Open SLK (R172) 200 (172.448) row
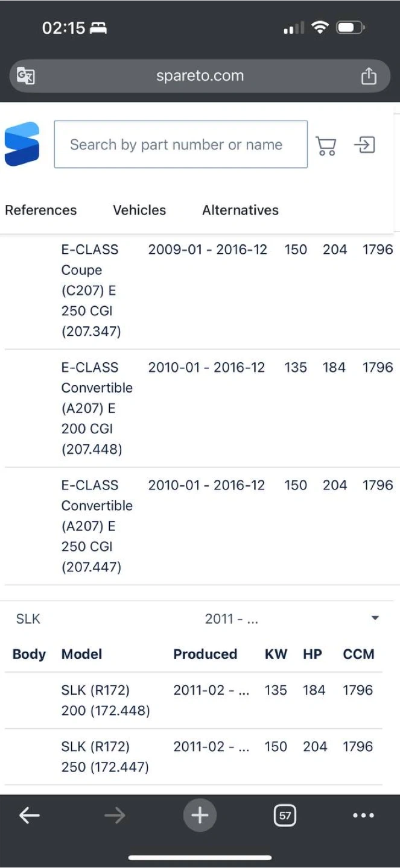This screenshot has width=400, height=868. click(194, 700)
